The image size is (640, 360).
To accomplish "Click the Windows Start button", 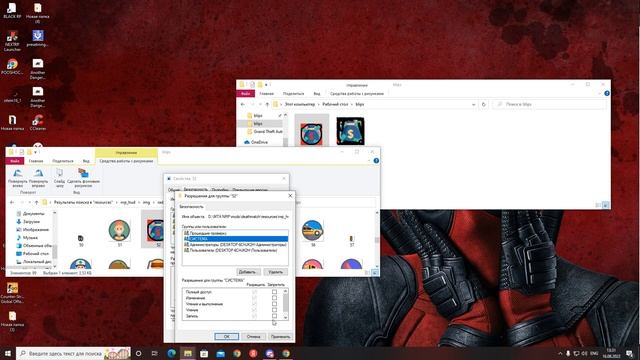I will [7, 353].
